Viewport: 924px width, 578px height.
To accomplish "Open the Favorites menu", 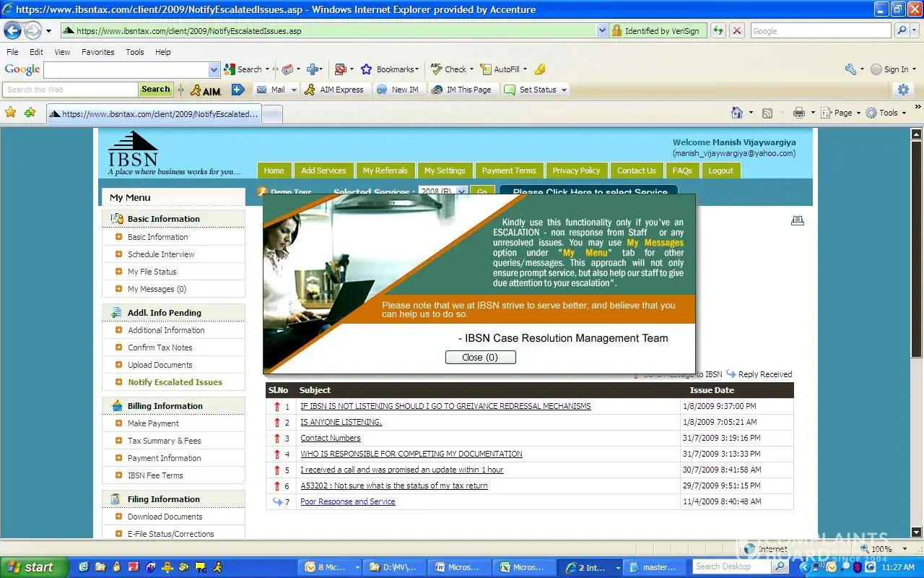I will pos(97,52).
